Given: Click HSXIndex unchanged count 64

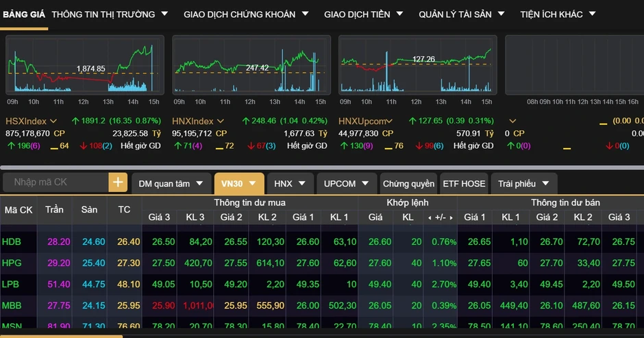Looking at the screenshot, I should (60, 146).
